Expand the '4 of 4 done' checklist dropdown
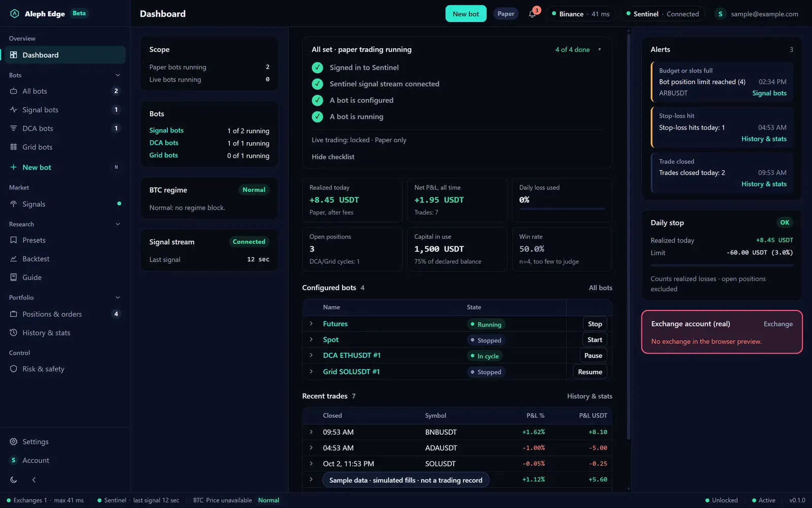This screenshot has height=508, width=812. coord(599,49)
